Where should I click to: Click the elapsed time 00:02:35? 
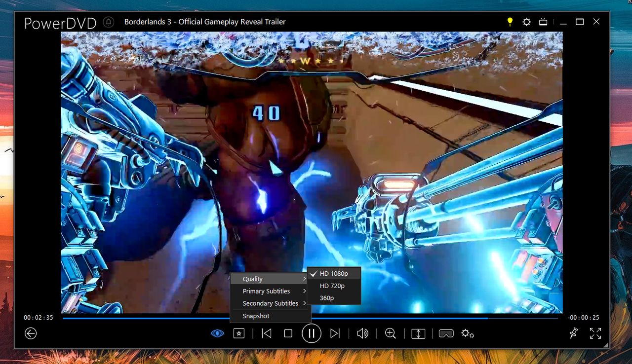[x=39, y=318]
